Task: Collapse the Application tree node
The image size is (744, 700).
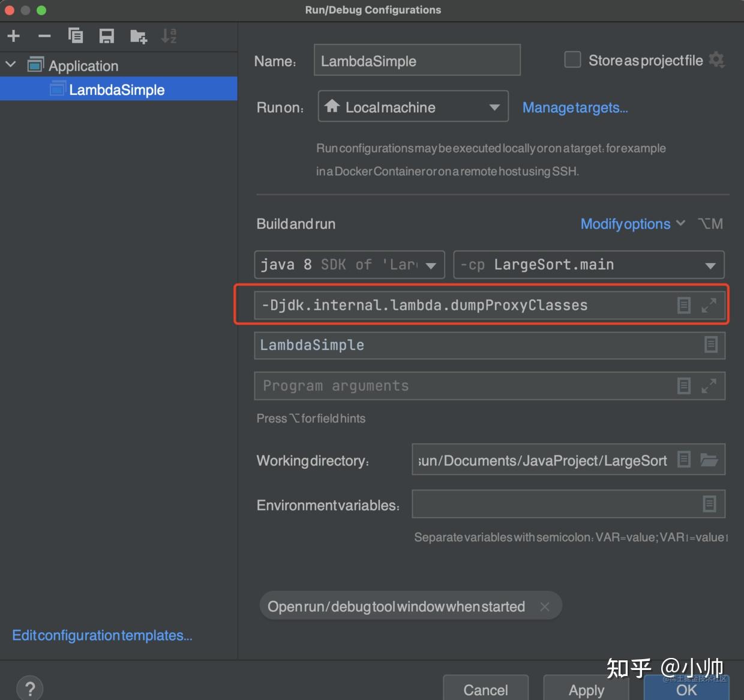Action: click(10, 64)
